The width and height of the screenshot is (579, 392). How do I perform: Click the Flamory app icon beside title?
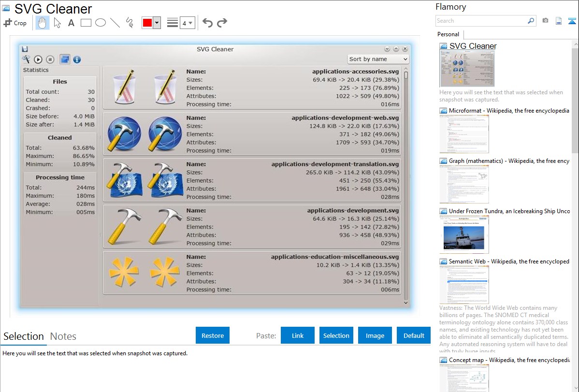(6, 8)
